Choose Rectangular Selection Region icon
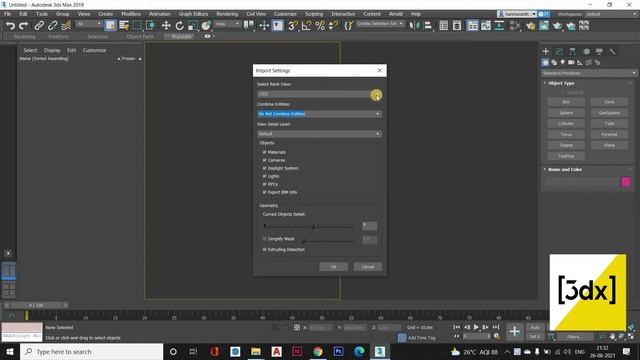This screenshot has height=360, width=640. tap(137, 26)
